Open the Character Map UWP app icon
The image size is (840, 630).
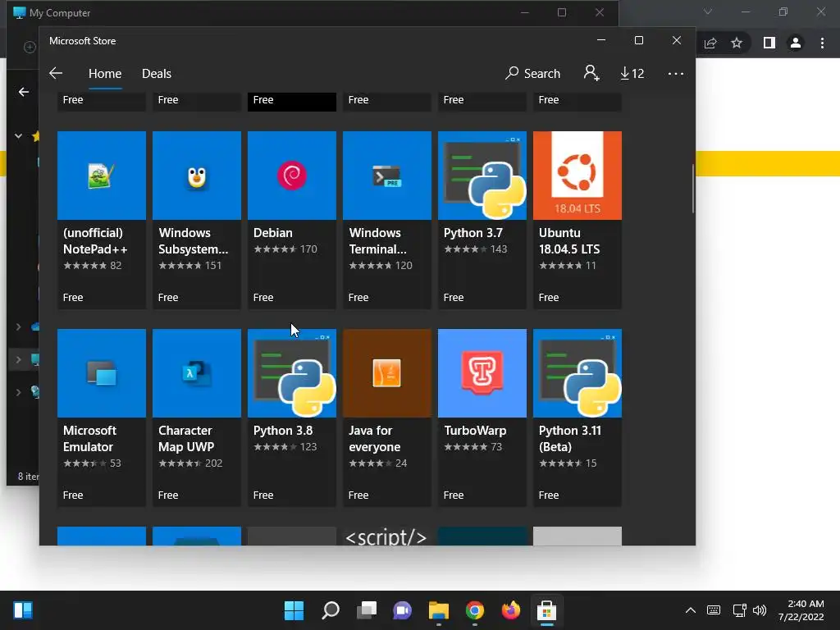point(197,373)
